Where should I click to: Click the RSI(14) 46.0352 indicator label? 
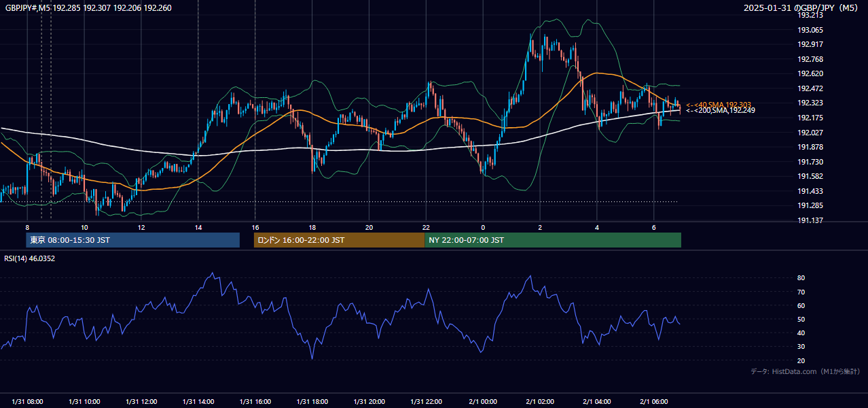click(x=30, y=258)
